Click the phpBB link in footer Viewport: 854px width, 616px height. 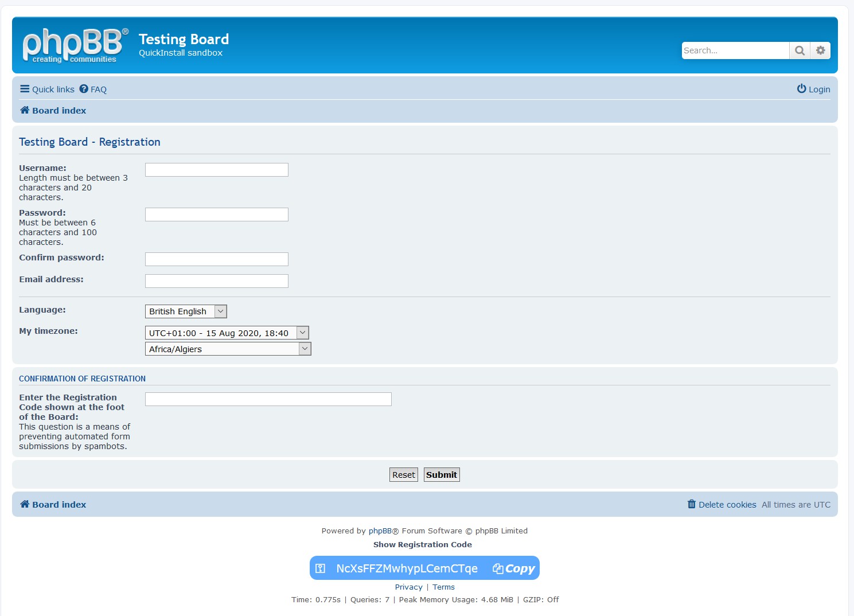380,531
